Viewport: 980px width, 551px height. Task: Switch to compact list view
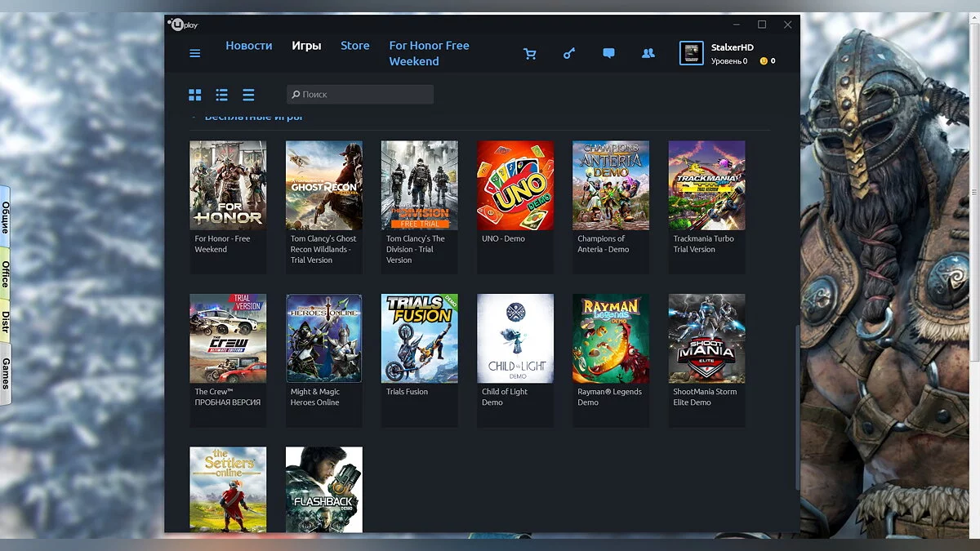pos(248,96)
